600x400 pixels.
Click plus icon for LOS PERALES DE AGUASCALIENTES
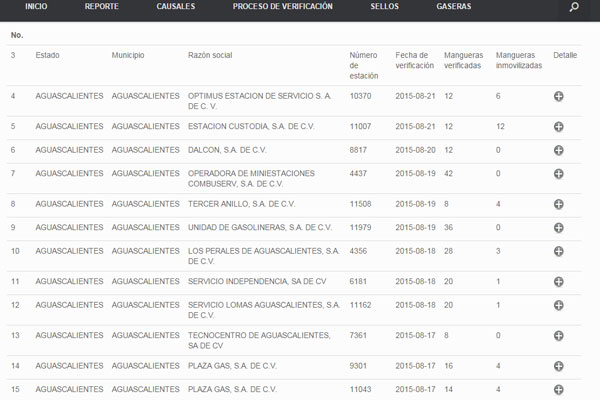click(559, 253)
